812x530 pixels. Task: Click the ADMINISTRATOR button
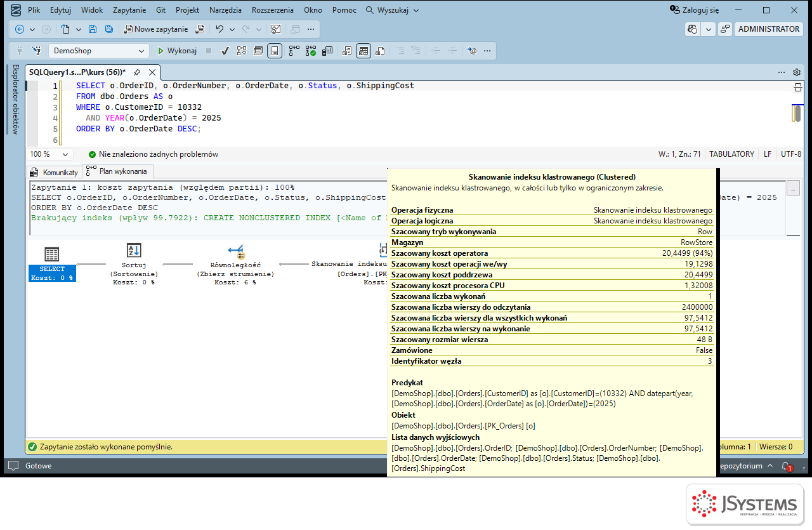pos(769,29)
